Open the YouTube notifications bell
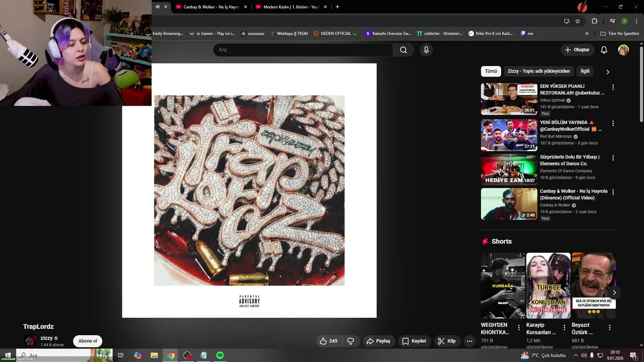The height and width of the screenshot is (362, 644). tap(604, 50)
